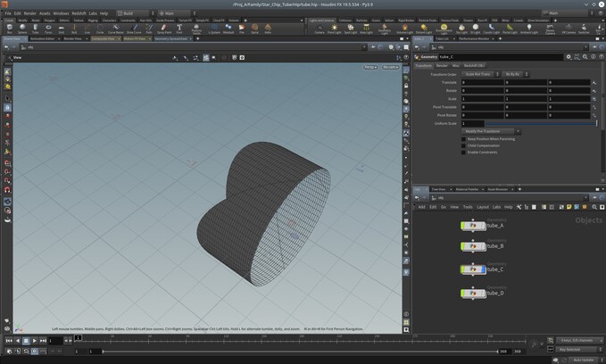
Task: Click the parameter pane search icon
Action: tap(585, 57)
